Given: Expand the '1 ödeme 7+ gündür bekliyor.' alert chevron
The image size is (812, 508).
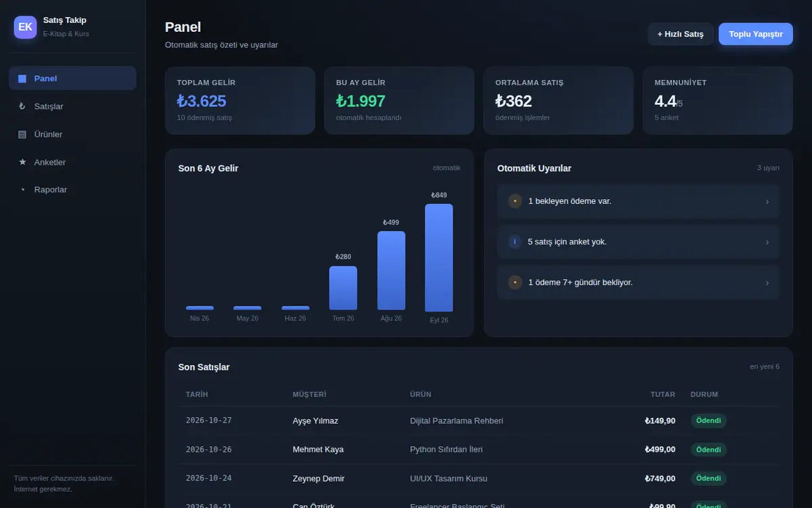Looking at the screenshot, I should (x=767, y=282).
